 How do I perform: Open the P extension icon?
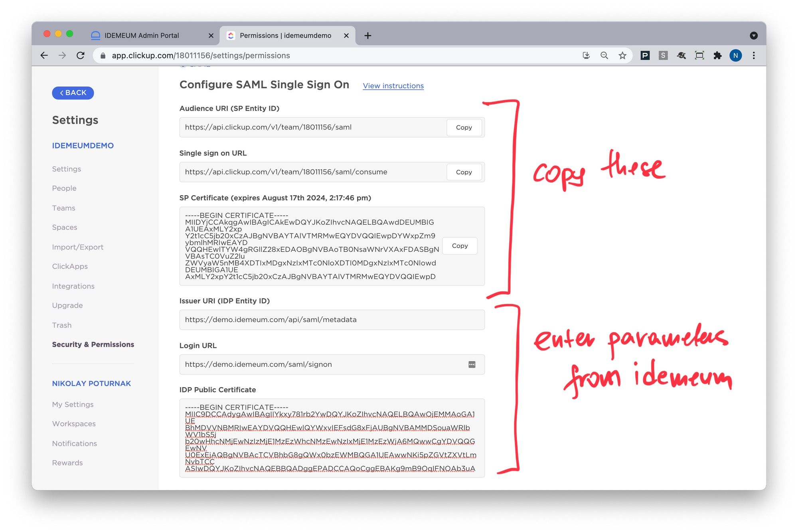(x=645, y=55)
